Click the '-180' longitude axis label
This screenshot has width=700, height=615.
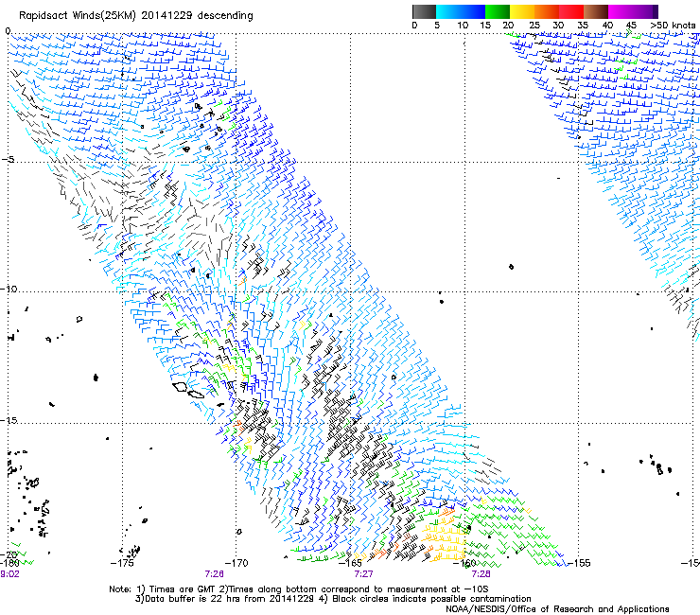[9, 563]
